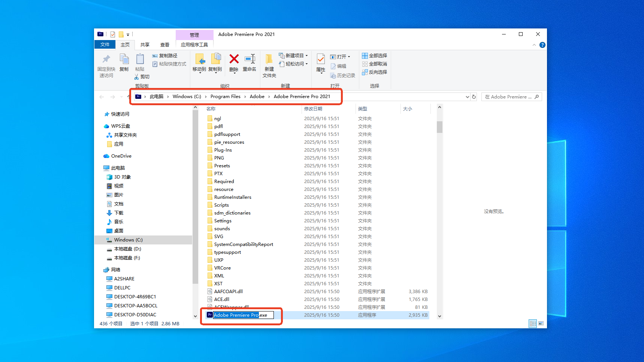
Task: Click the address bar refresh icon
Action: click(474, 97)
